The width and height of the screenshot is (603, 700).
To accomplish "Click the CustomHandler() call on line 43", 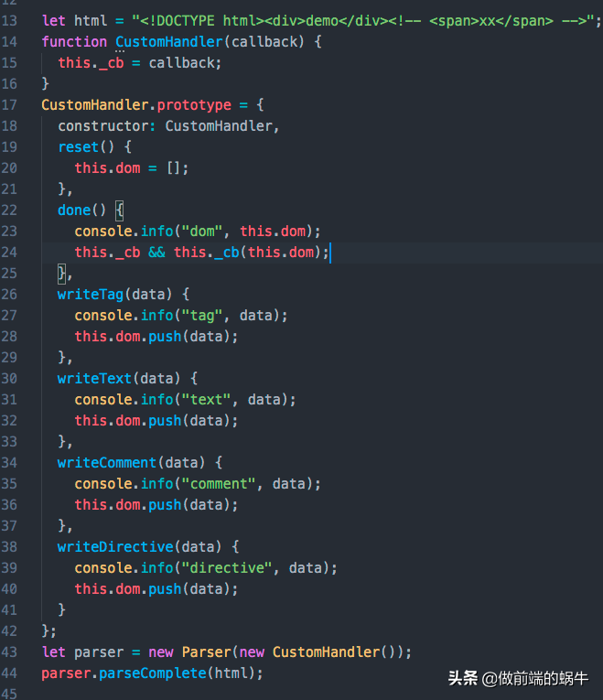I will (337, 652).
